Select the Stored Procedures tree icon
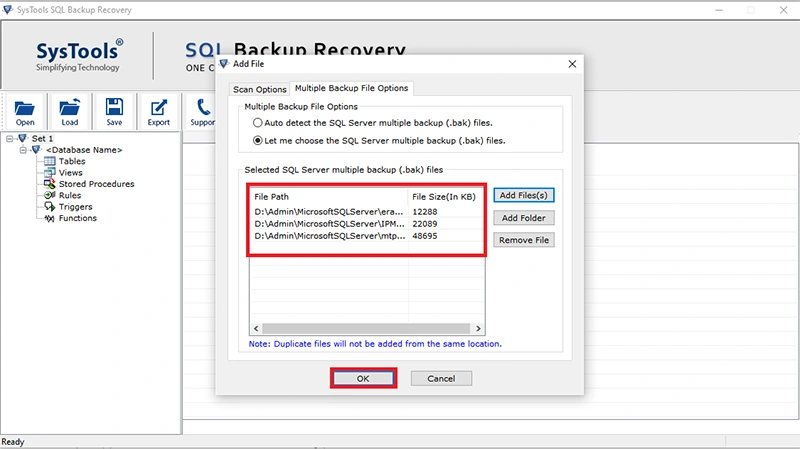 (x=49, y=184)
